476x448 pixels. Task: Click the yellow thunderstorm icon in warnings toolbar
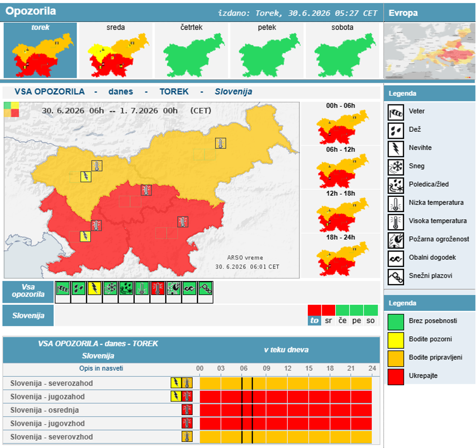coord(94,289)
